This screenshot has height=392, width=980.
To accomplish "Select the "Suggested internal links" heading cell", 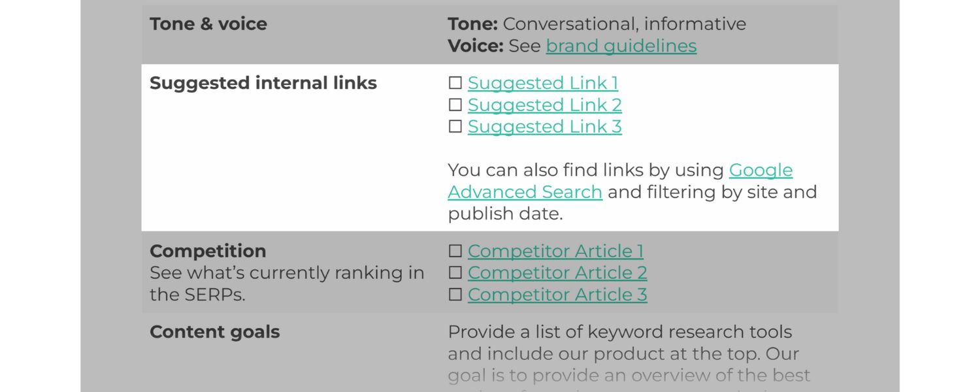I will point(263,83).
